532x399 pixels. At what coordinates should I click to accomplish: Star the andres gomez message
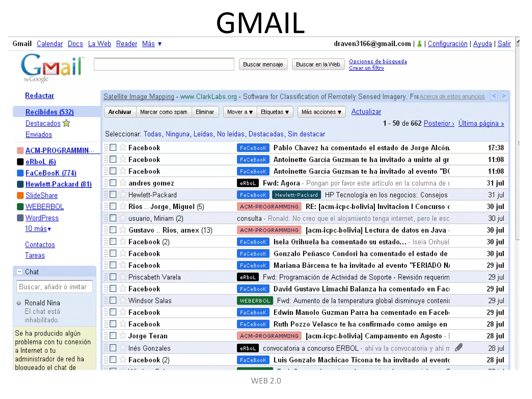[x=123, y=183]
